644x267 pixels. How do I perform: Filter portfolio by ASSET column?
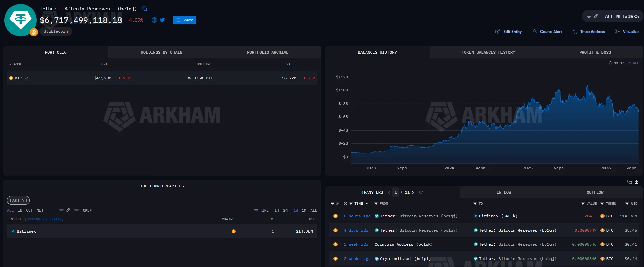[x=16, y=64]
